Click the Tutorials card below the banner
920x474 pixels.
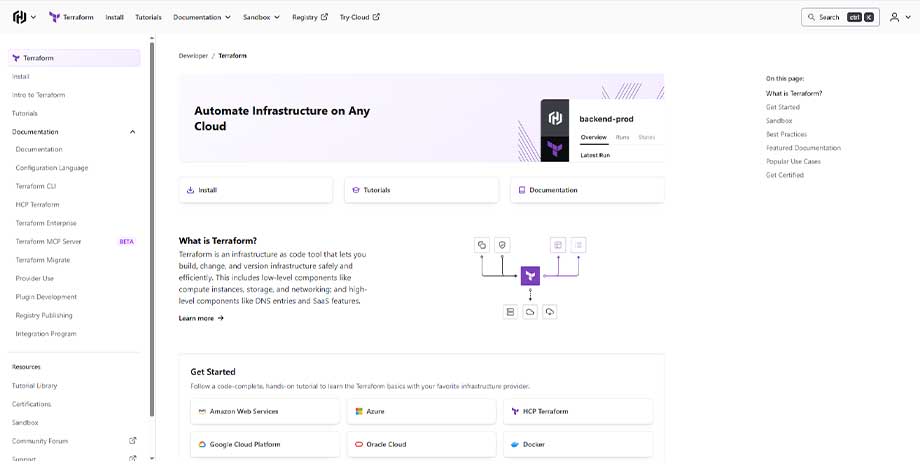click(x=421, y=190)
